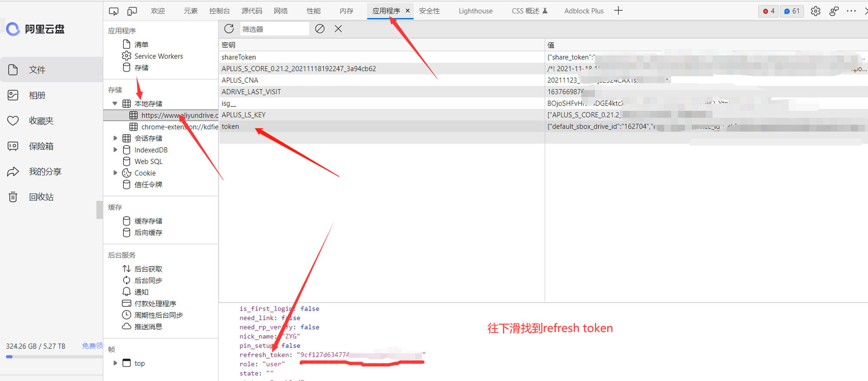
Task: Toggle the device emulation icon
Action: pos(132,11)
